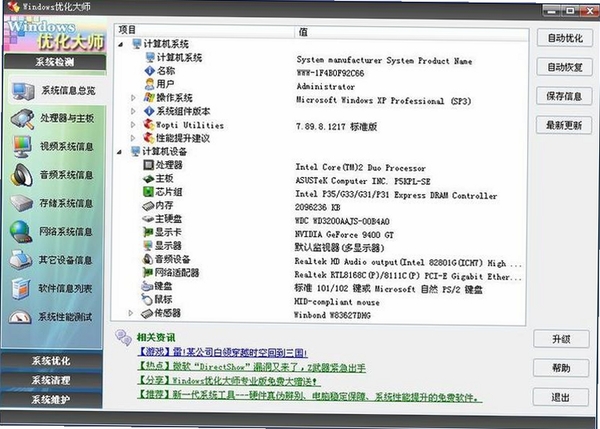The width and height of the screenshot is (600, 429).
Task: Click the 最新更新 button
Action: pyautogui.click(x=564, y=125)
